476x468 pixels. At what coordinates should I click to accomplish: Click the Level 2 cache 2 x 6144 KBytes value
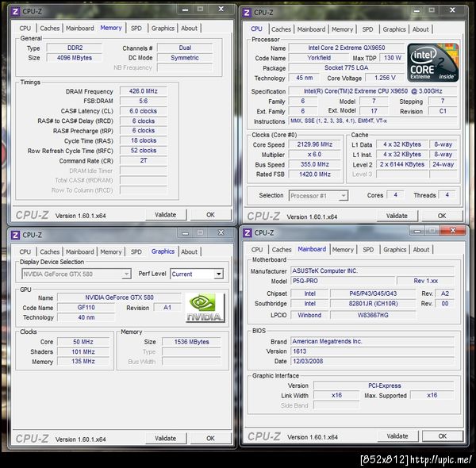click(x=402, y=164)
